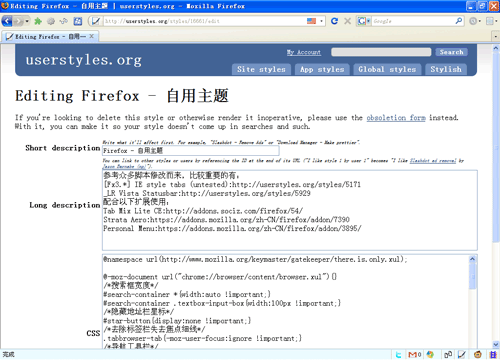
Task: Open the Global styles tab
Action: coord(387,69)
